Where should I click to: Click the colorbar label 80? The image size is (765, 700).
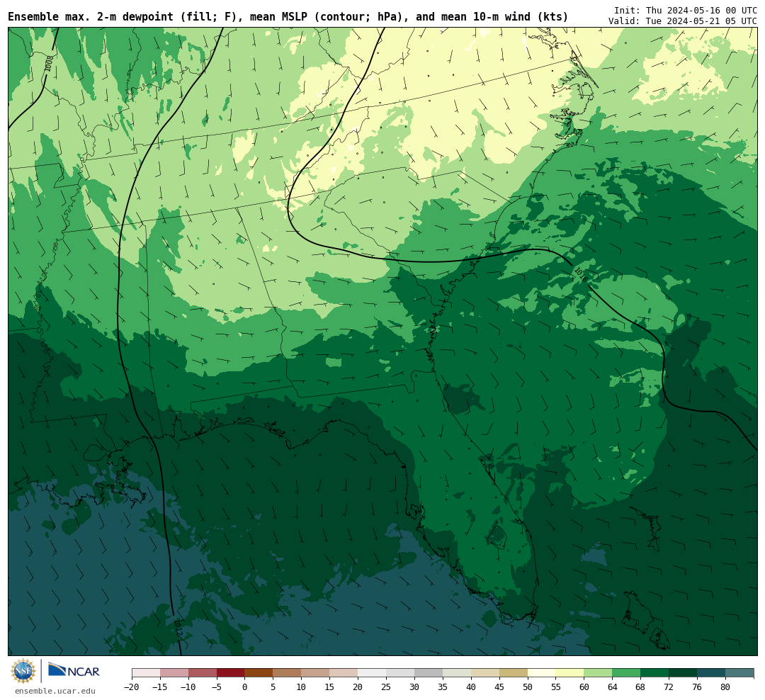[x=725, y=687]
